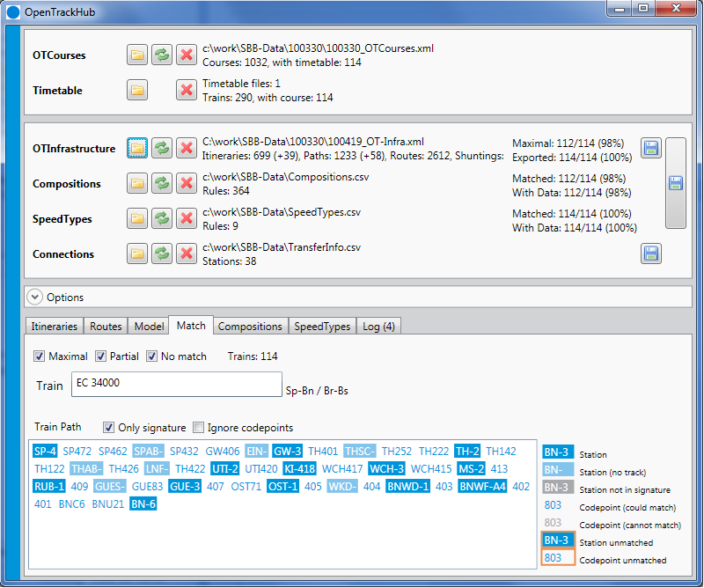
Task: Refresh the Compositions file
Action: pos(162,183)
